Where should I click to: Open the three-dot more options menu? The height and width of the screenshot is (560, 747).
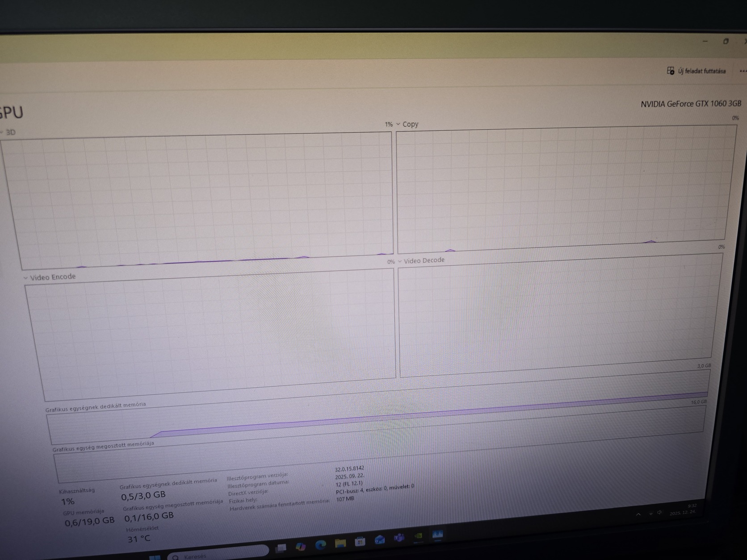click(x=743, y=71)
